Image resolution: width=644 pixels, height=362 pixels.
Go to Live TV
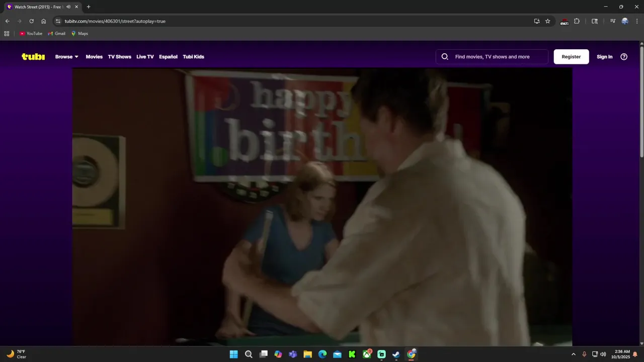pyautogui.click(x=145, y=57)
